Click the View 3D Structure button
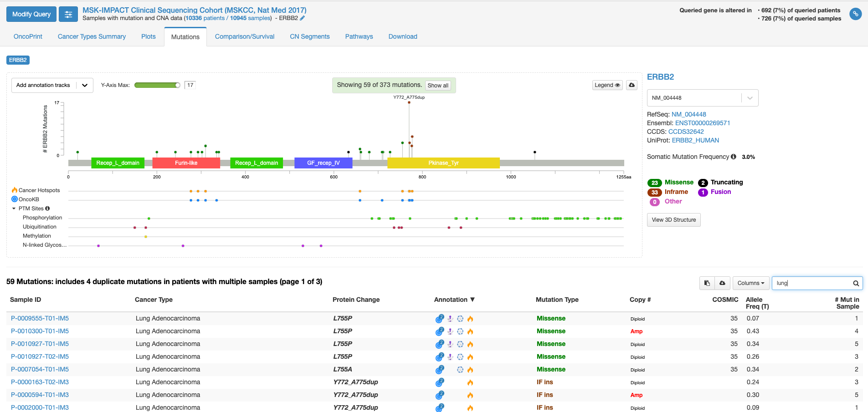This screenshot has height=412, width=868. pyautogui.click(x=673, y=220)
